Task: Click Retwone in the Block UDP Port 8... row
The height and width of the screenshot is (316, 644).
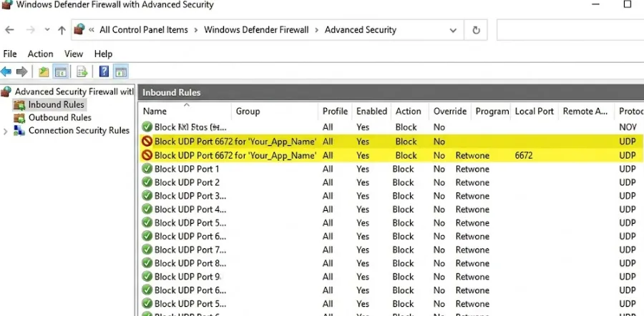Action: (472, 263)
